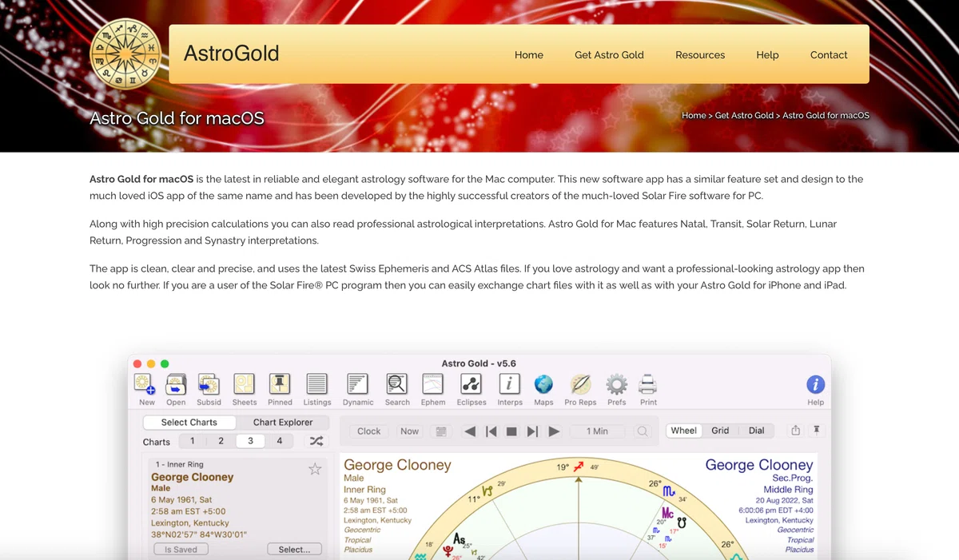959x560 pixels.
Task: Select chart count 2
Action: 221,441
